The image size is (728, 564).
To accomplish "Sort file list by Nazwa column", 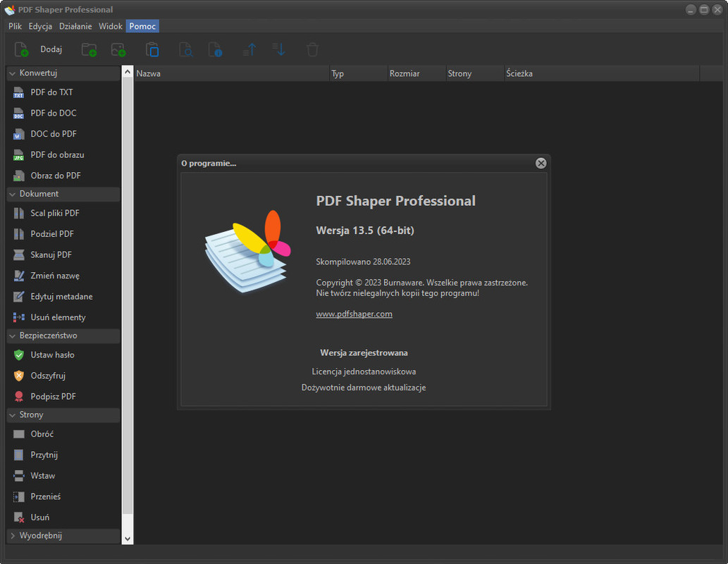I will click(x=232, y=73).
